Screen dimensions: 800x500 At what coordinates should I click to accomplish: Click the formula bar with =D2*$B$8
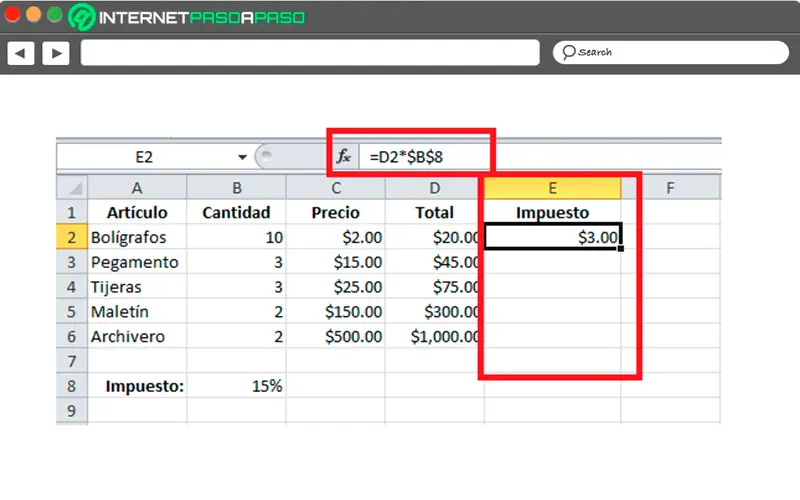click(x=540, y=157)
